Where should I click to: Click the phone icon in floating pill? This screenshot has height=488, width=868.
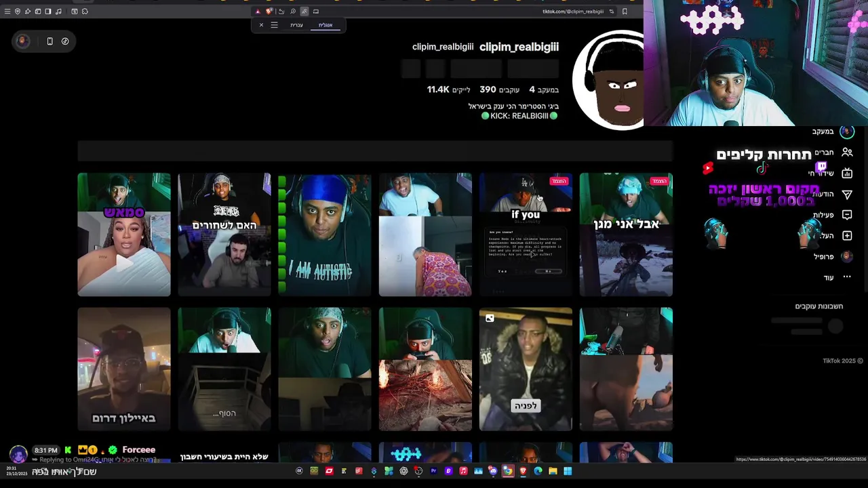click(x=50, y=41)
